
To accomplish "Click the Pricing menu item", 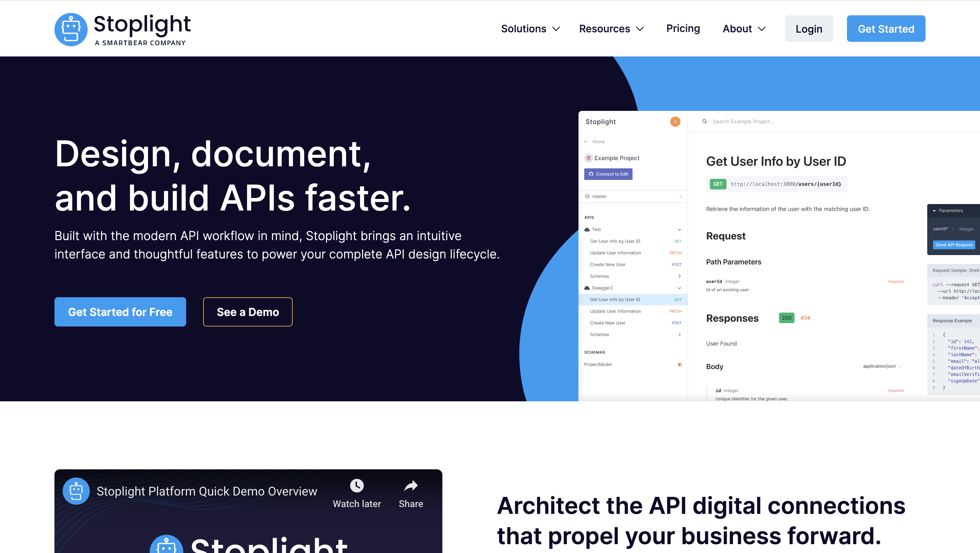I will click(683, 28).
